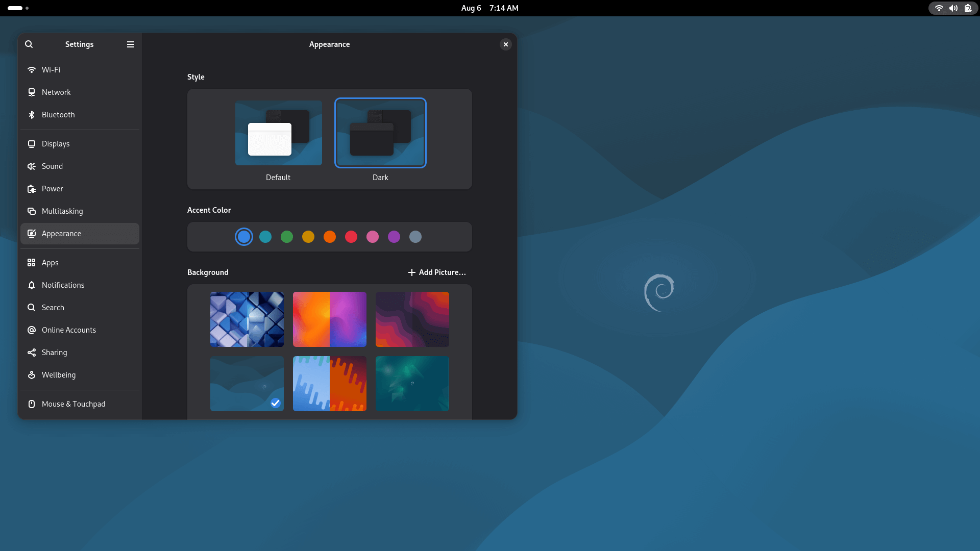This screenshot has height=551, width=980.
Task: Open the Network settings section
Action: coord(56,92)
